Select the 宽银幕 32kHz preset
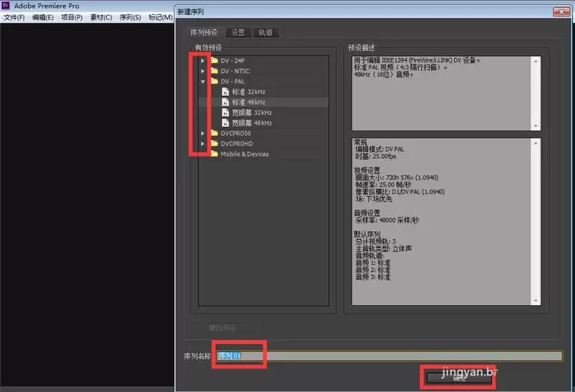Viewport: 575px width, 392px height. pyautogui.click(x=252, y=112)
